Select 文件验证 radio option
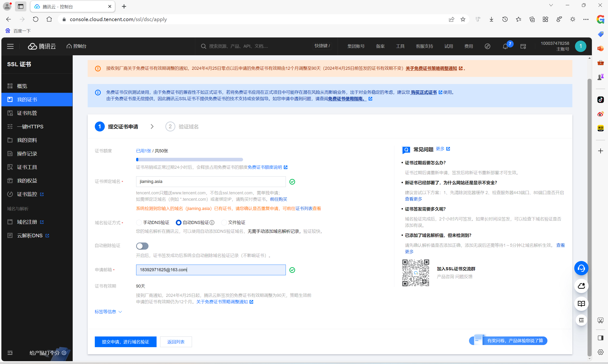The height and width of the screenshot is (364, 608). [x=224, y=223]
